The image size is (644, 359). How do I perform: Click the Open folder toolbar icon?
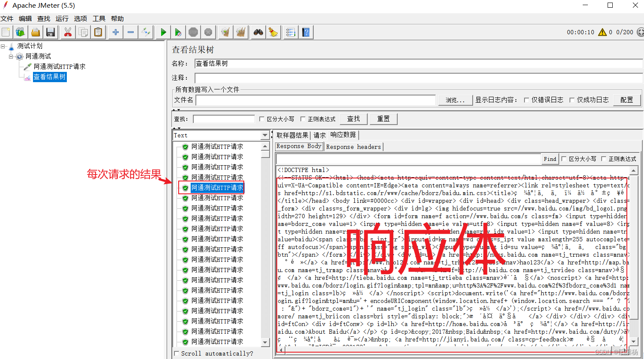(x=36, y=32)
